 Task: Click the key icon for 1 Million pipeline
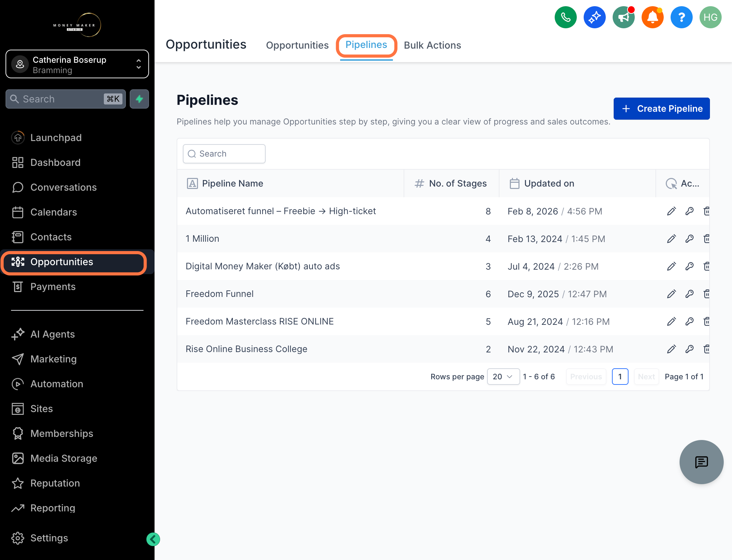689,239
